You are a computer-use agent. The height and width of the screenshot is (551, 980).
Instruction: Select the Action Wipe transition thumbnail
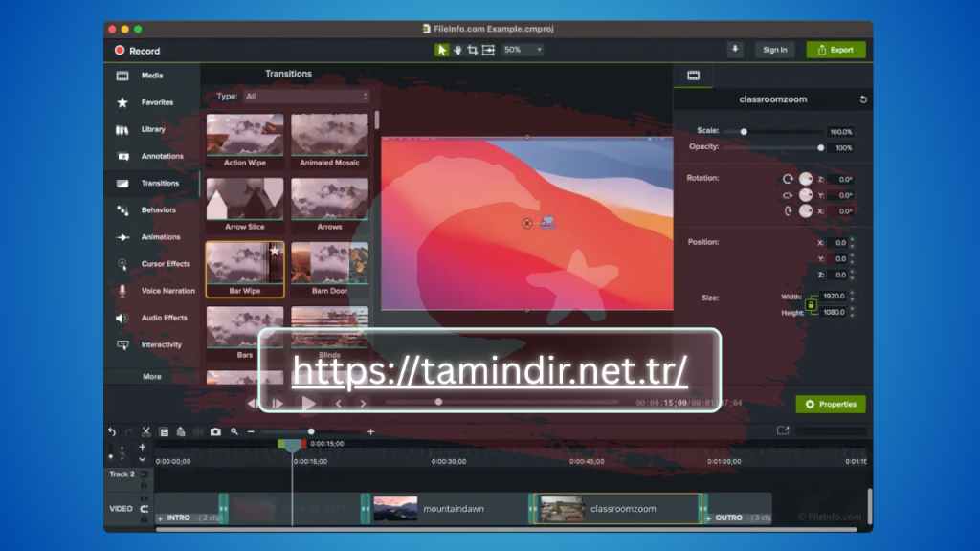(244, 135)
